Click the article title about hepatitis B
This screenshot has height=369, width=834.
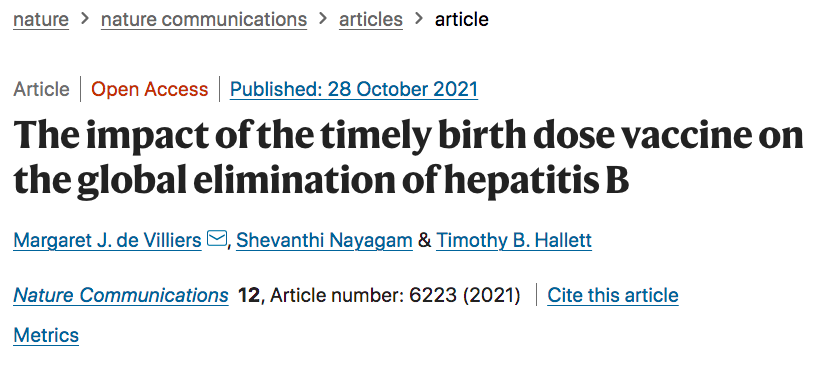pyautogui.click(x=408, y=158)
